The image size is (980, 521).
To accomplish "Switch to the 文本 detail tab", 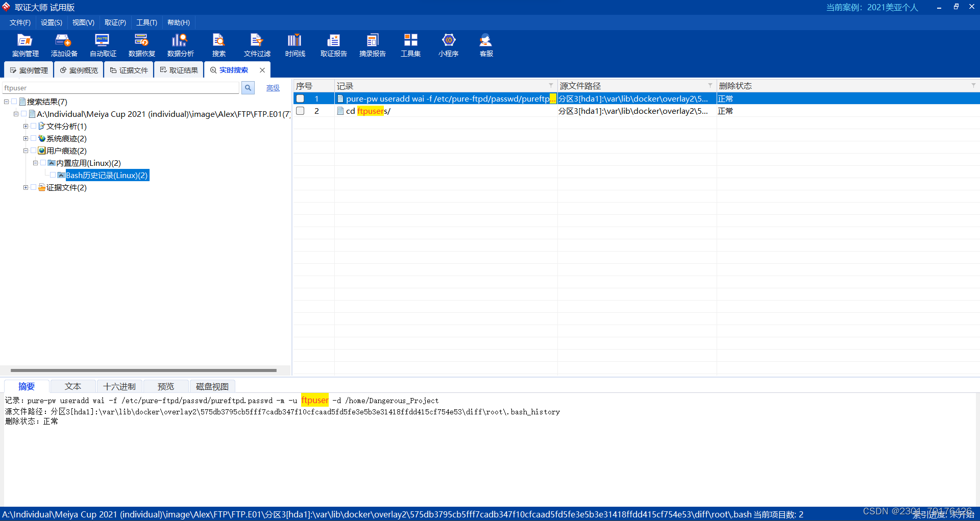I will click(73, 386).
